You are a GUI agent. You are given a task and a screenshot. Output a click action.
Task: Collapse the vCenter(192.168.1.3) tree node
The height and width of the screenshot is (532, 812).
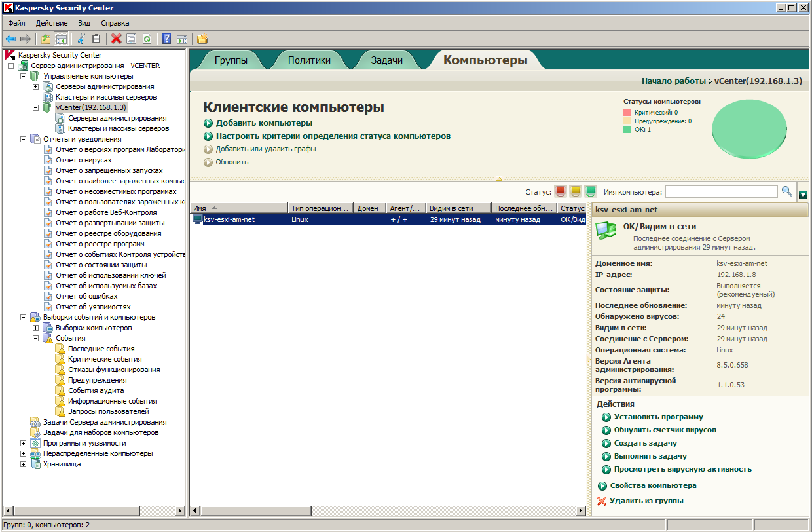tap(36, 108)
